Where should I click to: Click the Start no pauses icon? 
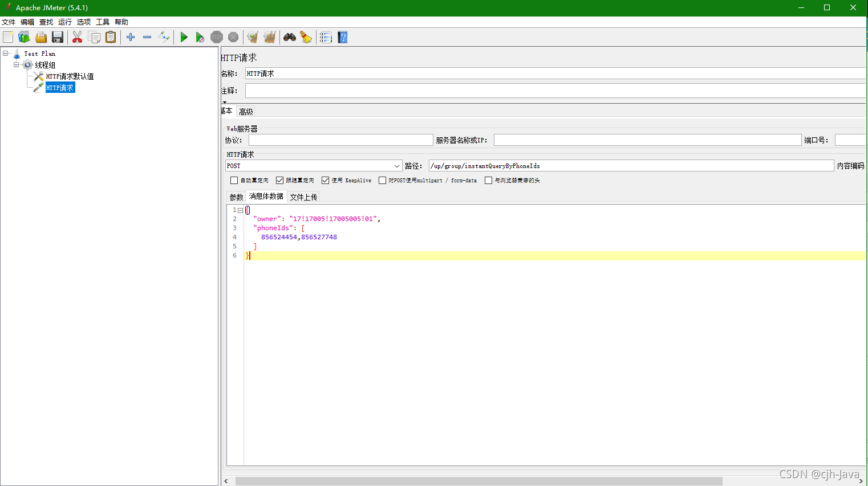(x=200, y=37)
